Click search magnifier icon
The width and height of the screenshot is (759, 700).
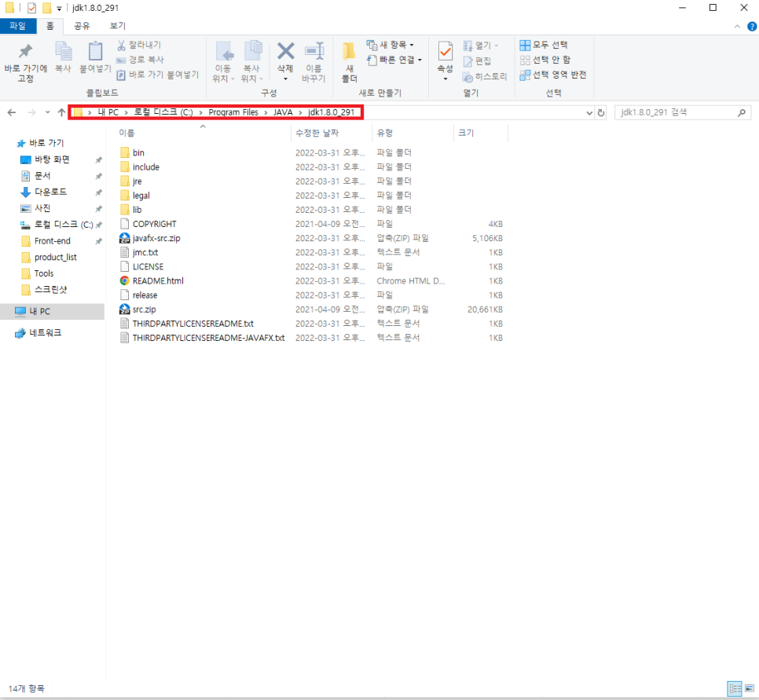click(x=742, y=113)
